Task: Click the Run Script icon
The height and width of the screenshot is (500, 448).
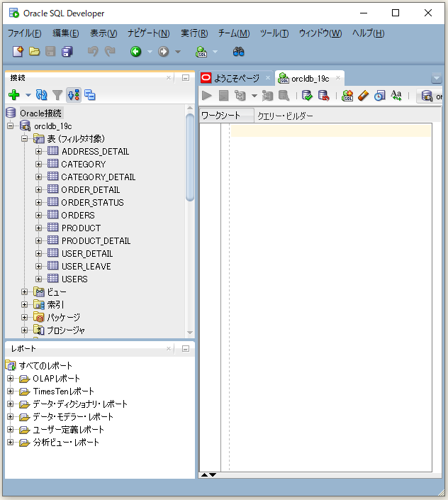Action: coord(223,95)
